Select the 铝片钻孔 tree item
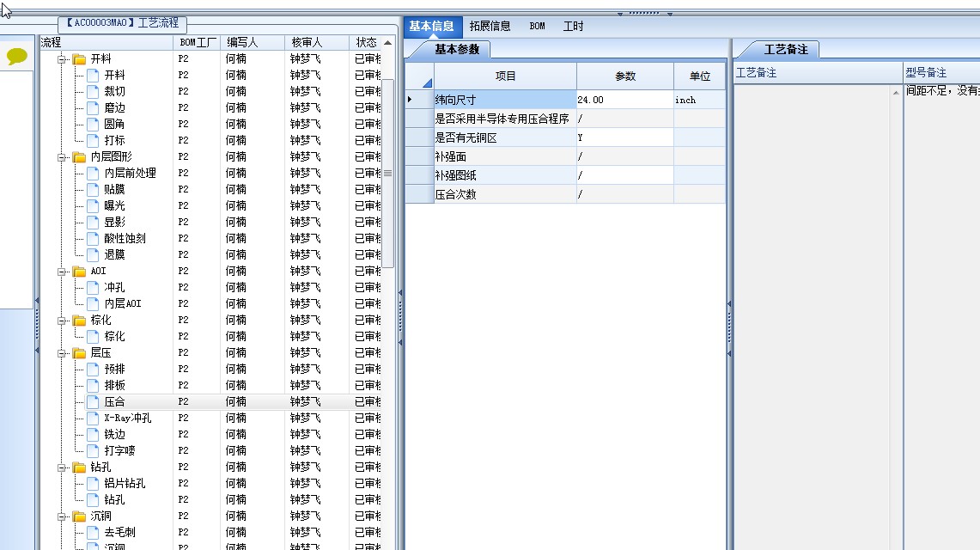Image resolution: width=980 pixels, height=550 pixels. click(x=125, y=484)
